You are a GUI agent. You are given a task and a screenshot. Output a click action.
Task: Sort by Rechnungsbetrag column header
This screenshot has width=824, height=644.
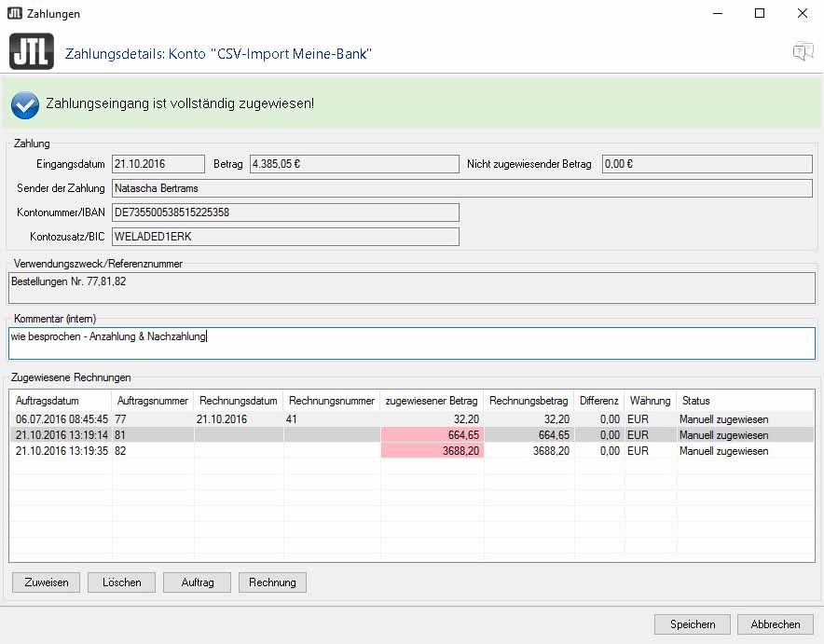pyautogui.click(x=527, y=401)
